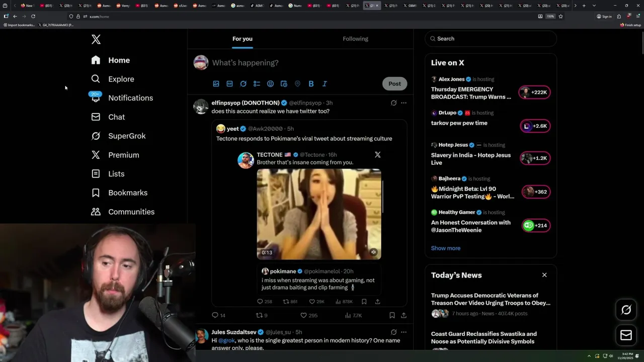Screen dimensions: 644x362
Task: Close the Today's News panel
Action: (x=544, y=275)
